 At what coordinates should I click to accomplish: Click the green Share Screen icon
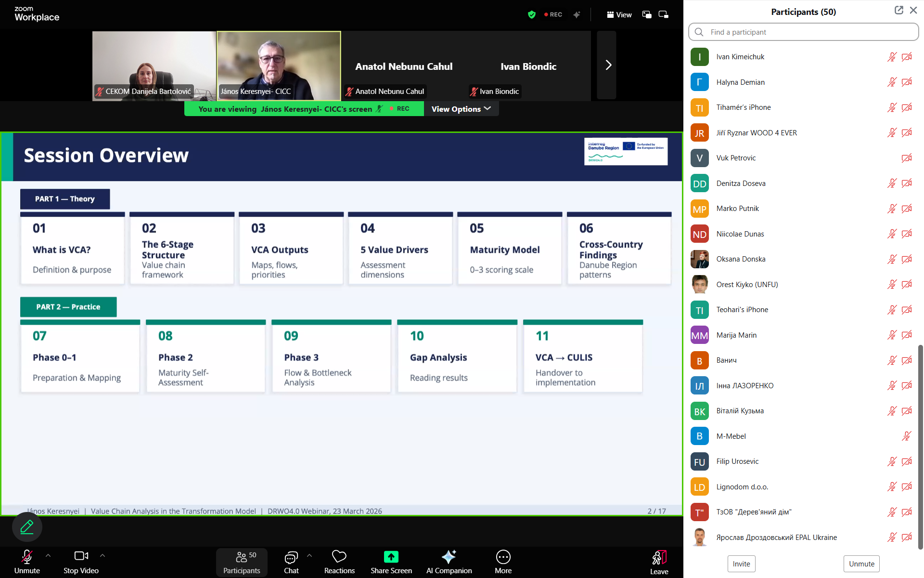(x=391, y=557)
